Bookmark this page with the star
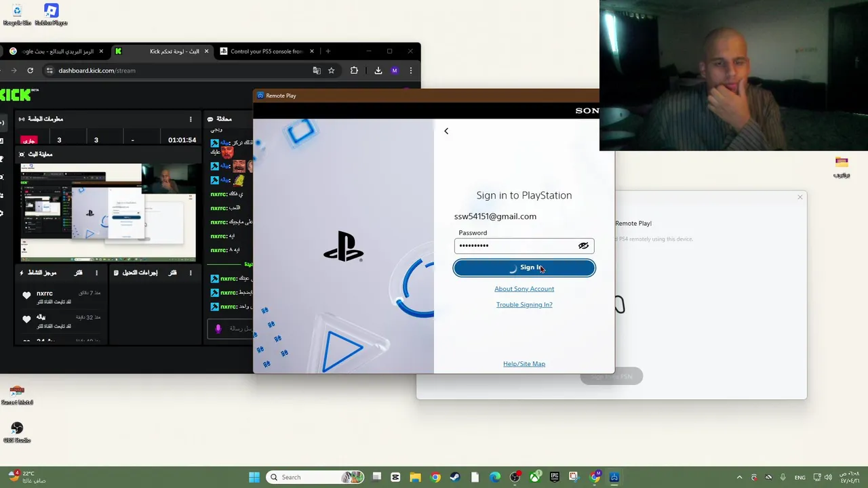The image size is (868, 488). pyautogui.click(x=331, y=70)
